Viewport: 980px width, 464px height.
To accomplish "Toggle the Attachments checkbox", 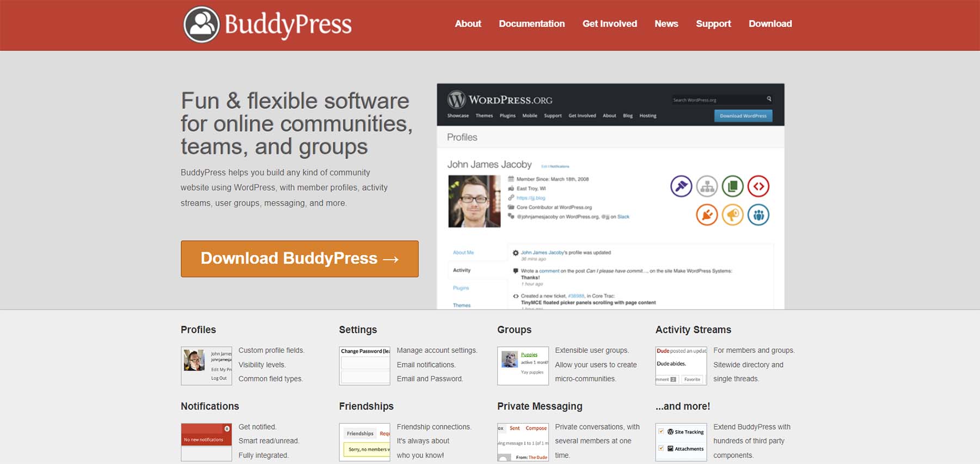I will pos(661,448).
